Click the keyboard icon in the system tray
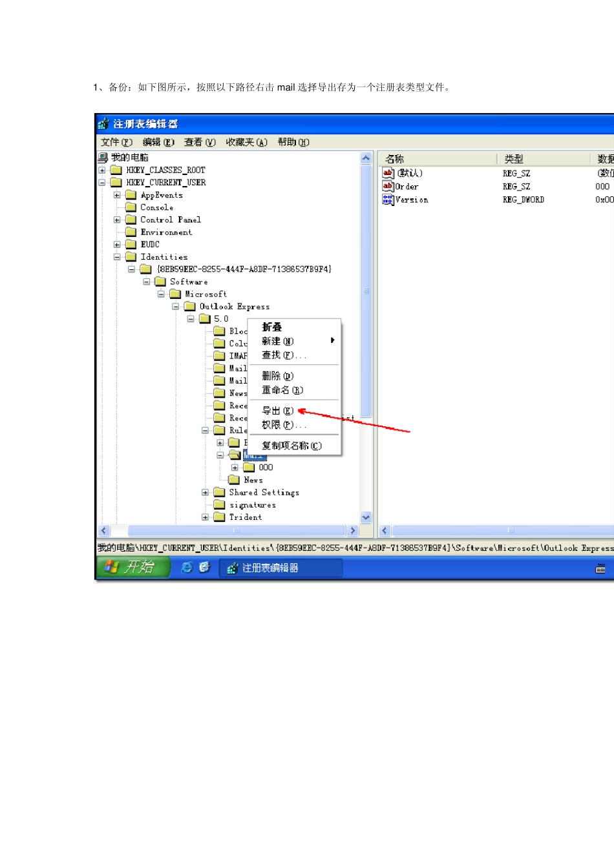This screenshot has height=868, width=614. 600,568
